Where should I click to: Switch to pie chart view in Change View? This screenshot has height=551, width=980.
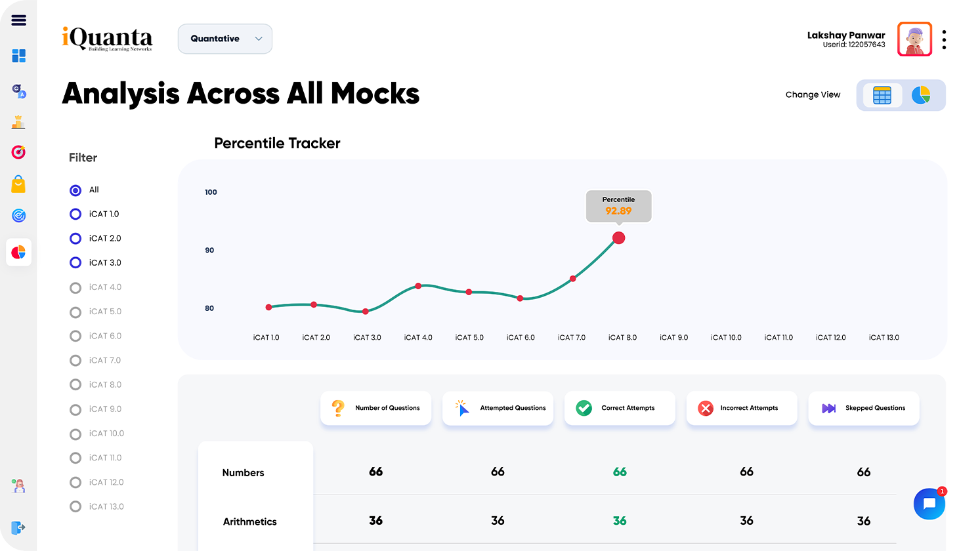[922, 95]
